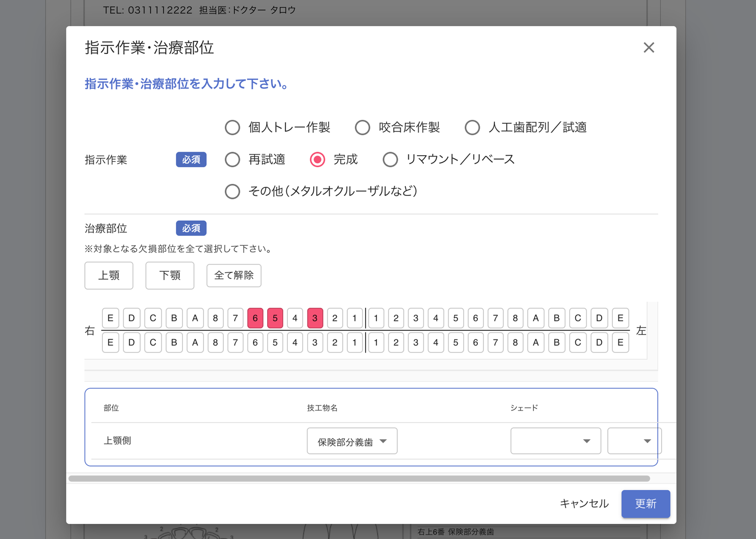The height and width of the screenshot is (539, 756).
Task: Select その他(メタルオクルーザルなど) radio option
Action: click(232, 191)
